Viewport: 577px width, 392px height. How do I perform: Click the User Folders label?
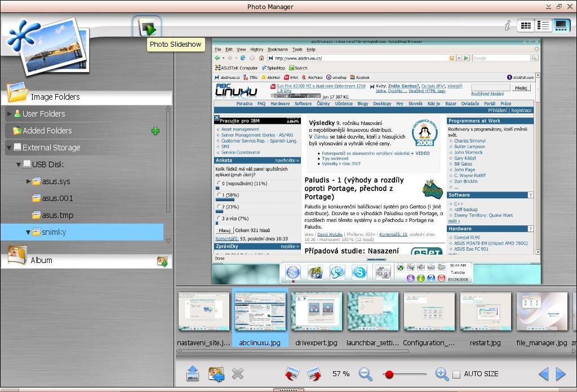click(x=44, y=114)
